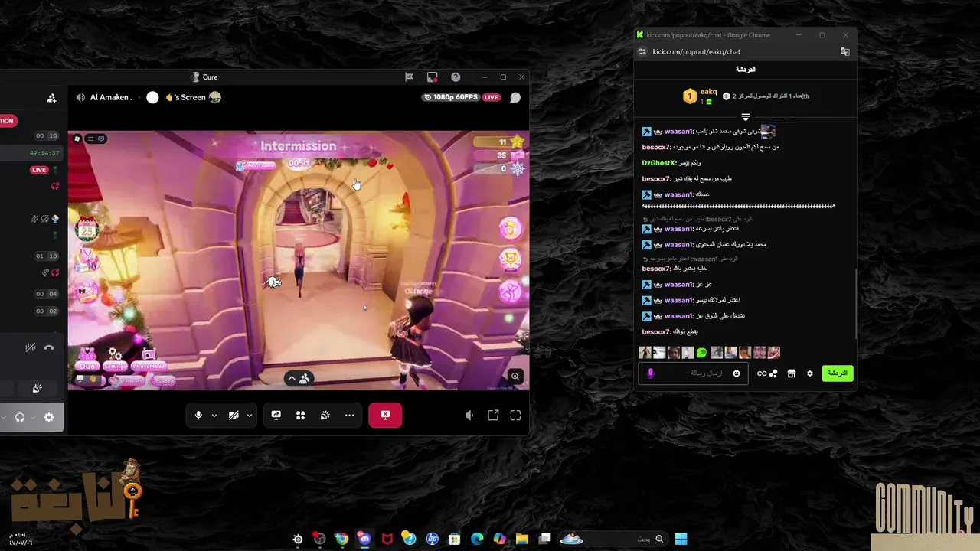This screenshot has height=551, width=980.
Task: Click the red LIVE badge in stream header
Action: 491,97
